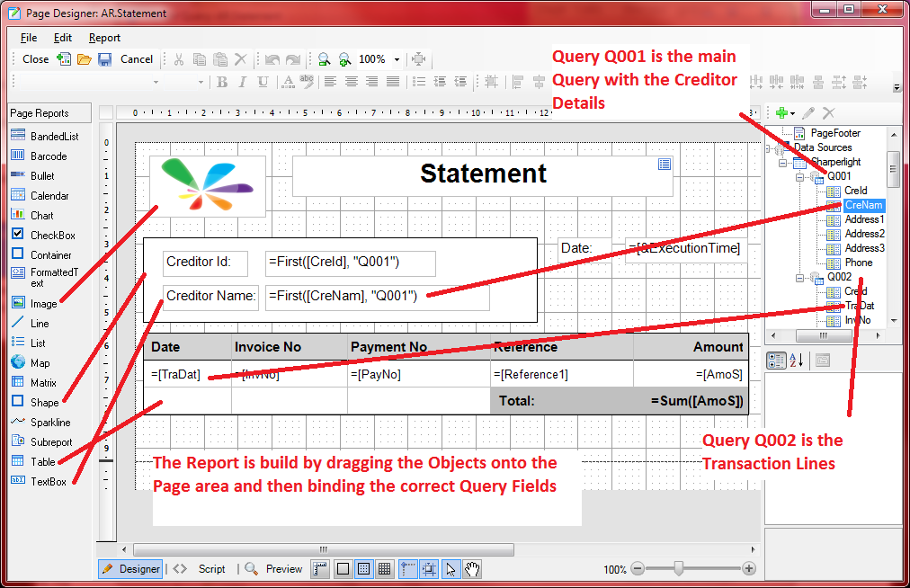Toggle the ruler display in bottom toolbar
This screenshot has height=588, width=910.
[320, 569]
